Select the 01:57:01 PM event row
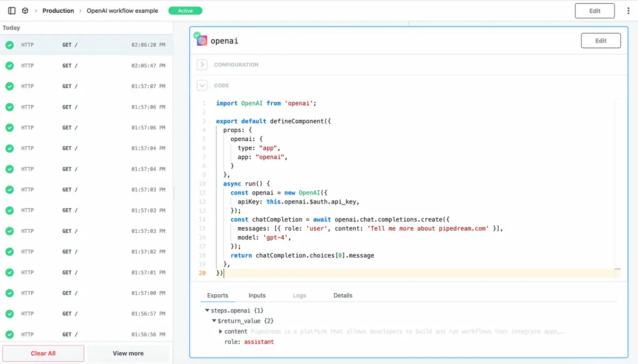 tap(86, 273)
